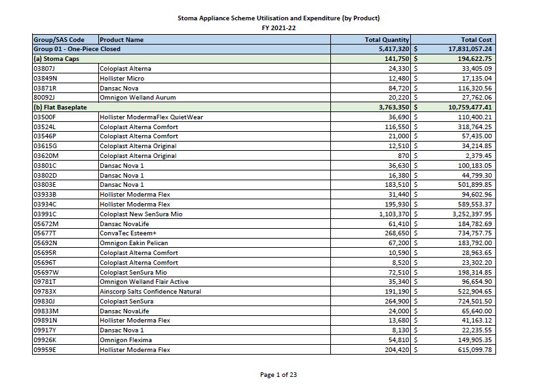Viewport: 559px width, 392px height.
Task: Select code cell 09891N
Action: [x=66, y=321]
